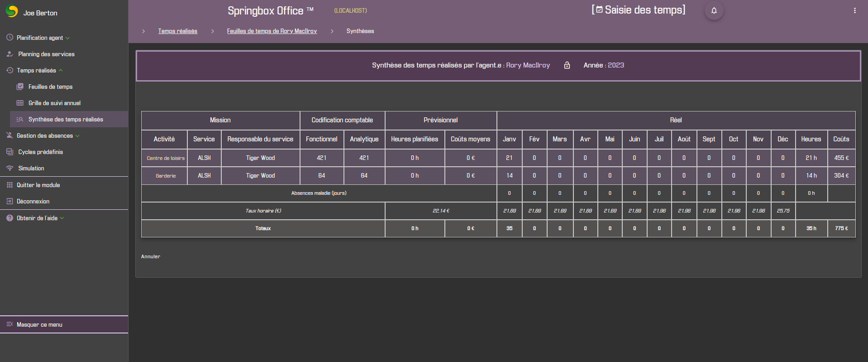Open the vertical three-dot options menu
The width and height of the screenshot is (868, 362).
pos(855,10)
